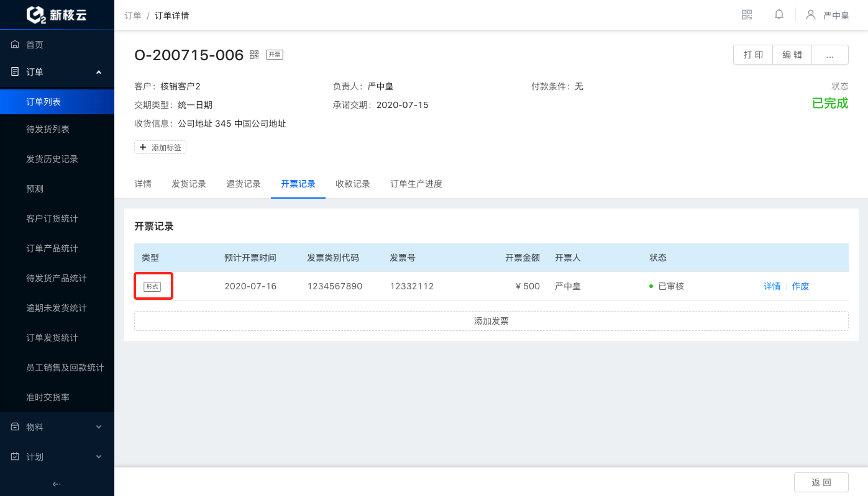This screenshot has height=496, width=868.
Task: Click the 物料 box icon in sidebar
Action: point(16,427)
